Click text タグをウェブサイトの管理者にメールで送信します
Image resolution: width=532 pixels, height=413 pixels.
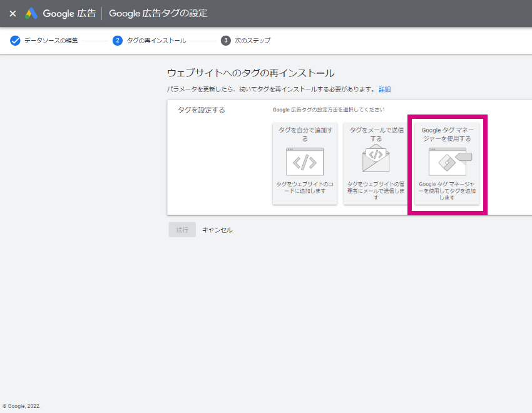point(376,191)
